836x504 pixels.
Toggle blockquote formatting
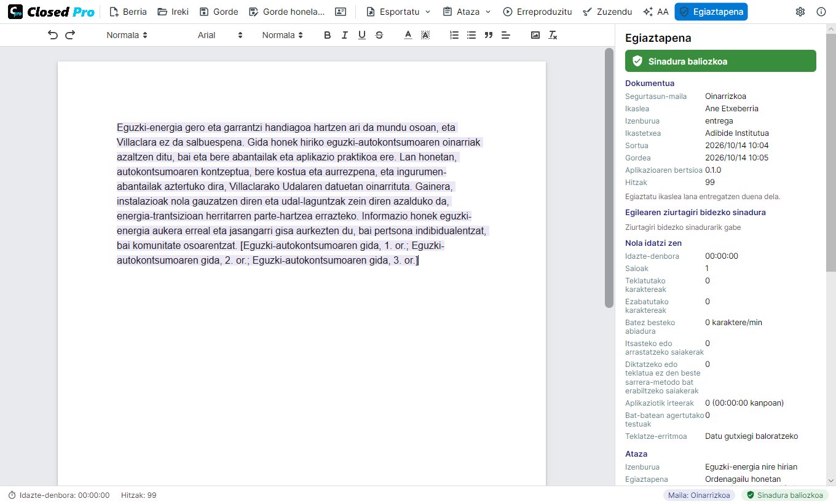[x=489, y=35]
